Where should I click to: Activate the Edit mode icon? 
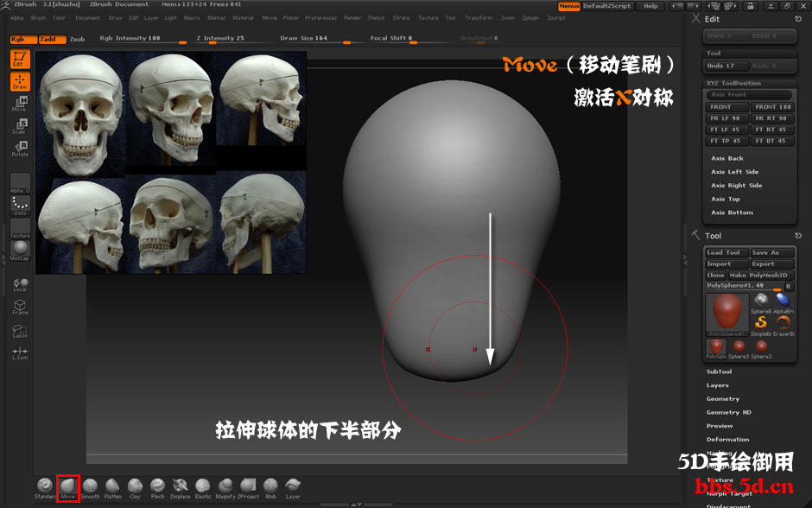click(x=20, y=59)
